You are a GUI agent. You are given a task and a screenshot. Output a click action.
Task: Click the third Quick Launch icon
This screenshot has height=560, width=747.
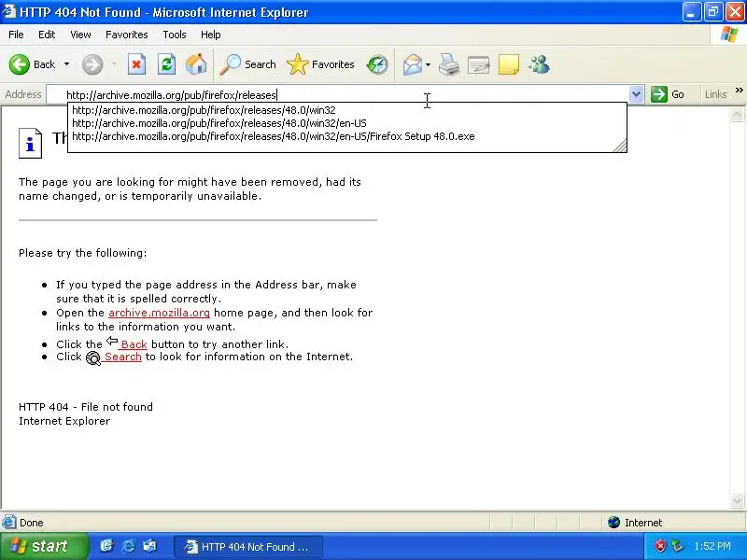(x=149, y=546)
